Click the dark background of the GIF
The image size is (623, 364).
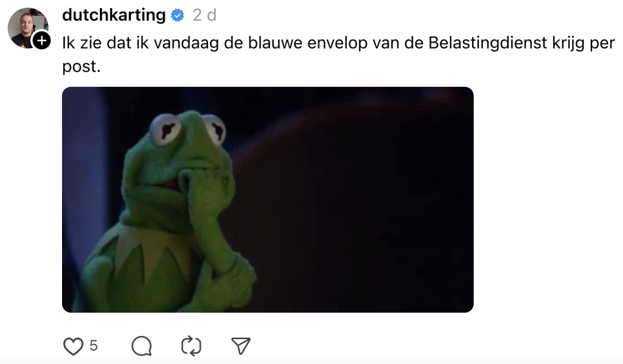pyautogui.click(x=358, y=199)
